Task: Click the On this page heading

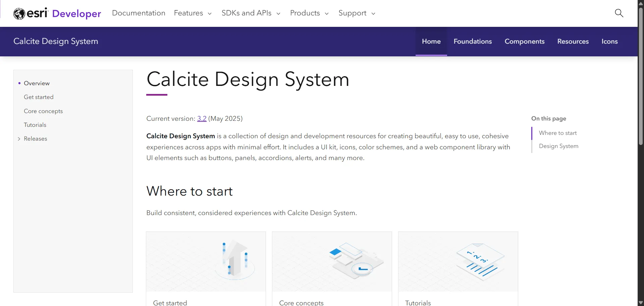Action: tap(549, 118)
